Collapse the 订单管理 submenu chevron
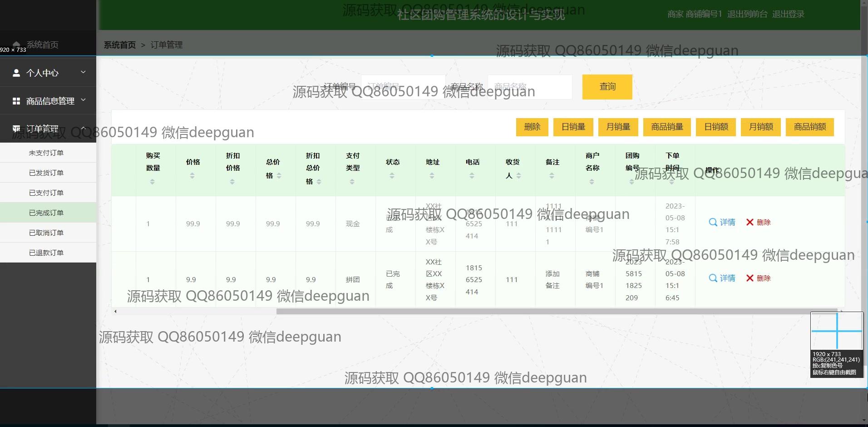Screen dimensions: 868x427 [x=83, y=129]
